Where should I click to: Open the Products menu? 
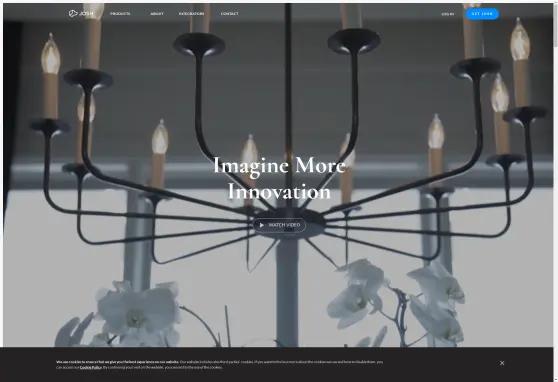coord(120,14)
